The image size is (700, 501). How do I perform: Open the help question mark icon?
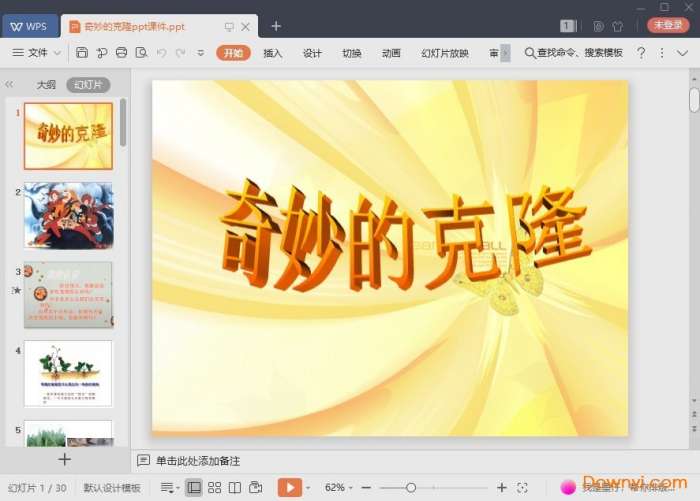[x=641, y=53]
